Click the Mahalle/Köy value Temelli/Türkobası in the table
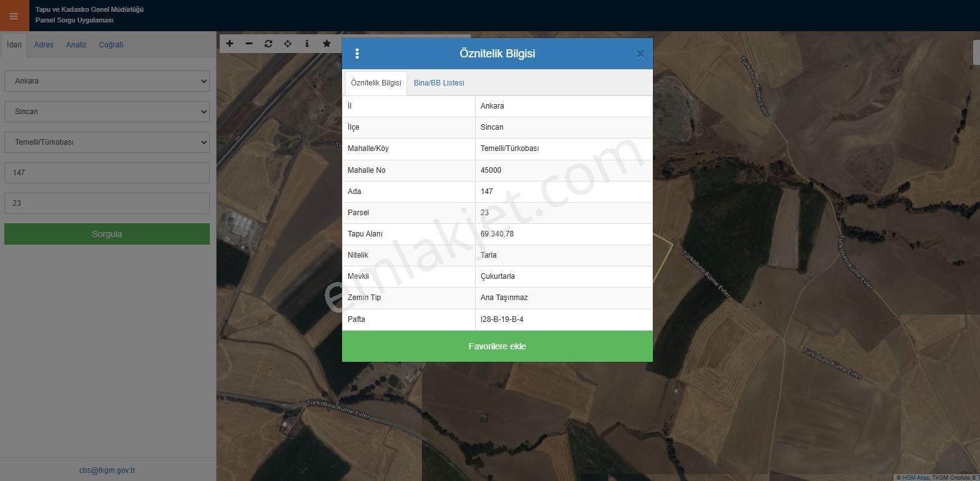Viewport: 980px width, 481px height. [509, 148]
